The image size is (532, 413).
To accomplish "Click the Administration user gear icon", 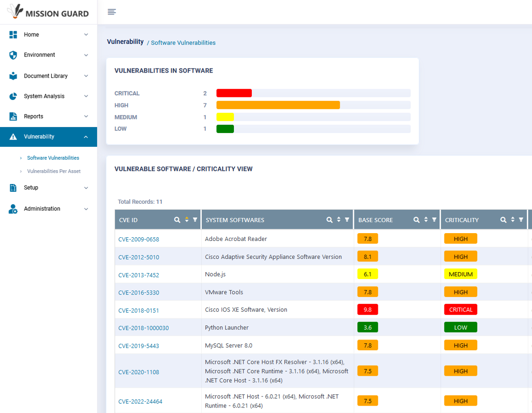I will pyautogui.click(x=13, y=209).
